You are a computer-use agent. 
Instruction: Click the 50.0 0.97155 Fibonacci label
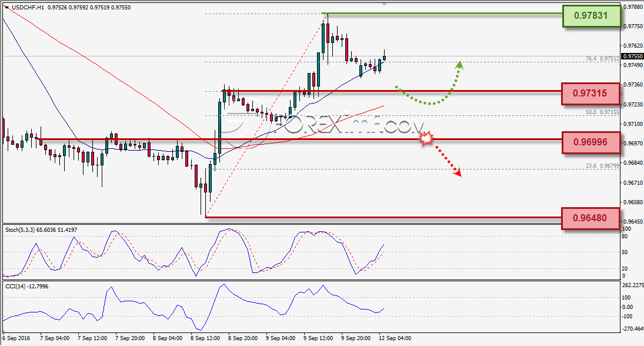[x=602, y=112]
